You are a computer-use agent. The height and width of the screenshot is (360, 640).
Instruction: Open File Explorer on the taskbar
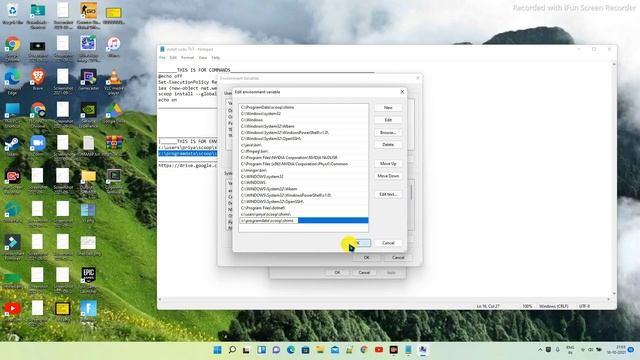tap(320, 350)
